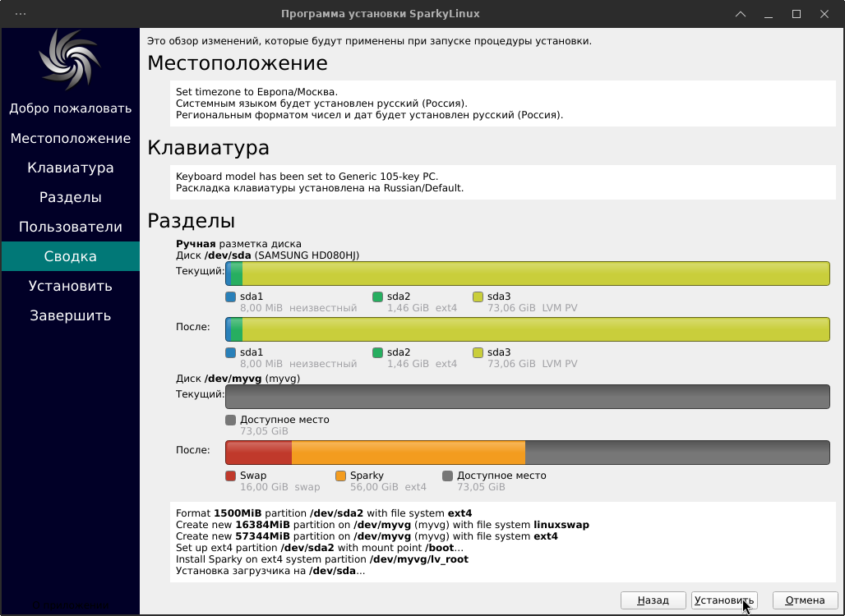Select the Установить step in the sidebar
The height and width of the screenshot is (616, 845).
click(71, 286)
